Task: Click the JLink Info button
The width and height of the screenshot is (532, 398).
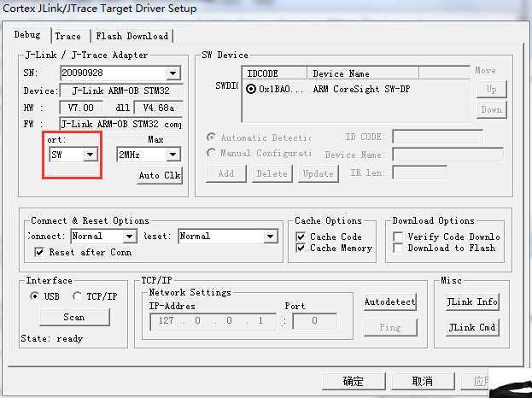Action: [x=472, y=301]
